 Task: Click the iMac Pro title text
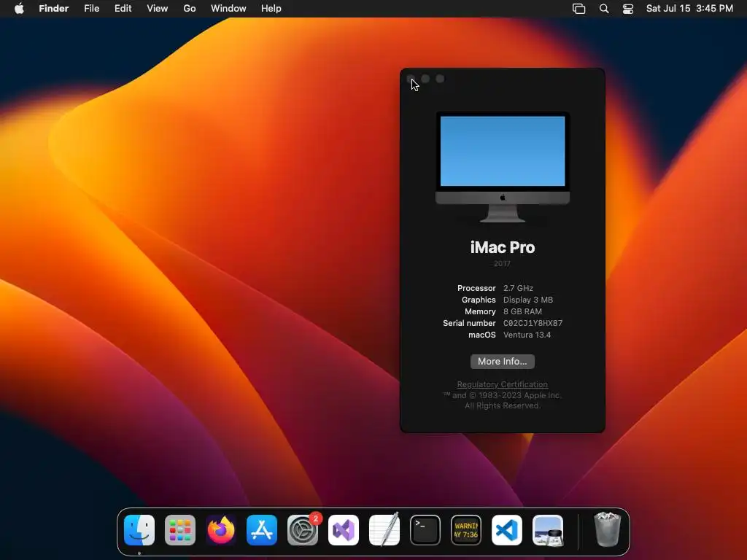click(x=503, y=248)
